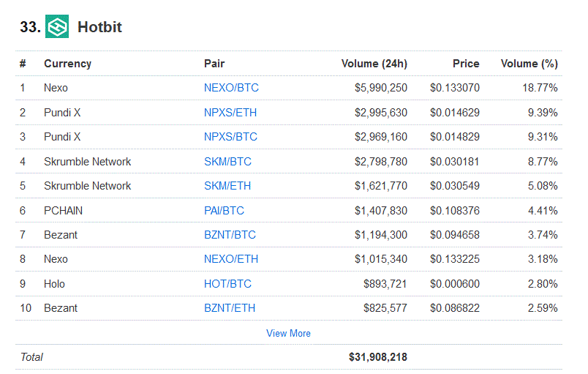
Task: Click the $2,995,630 volume value
Action: [x=381, y=113]
